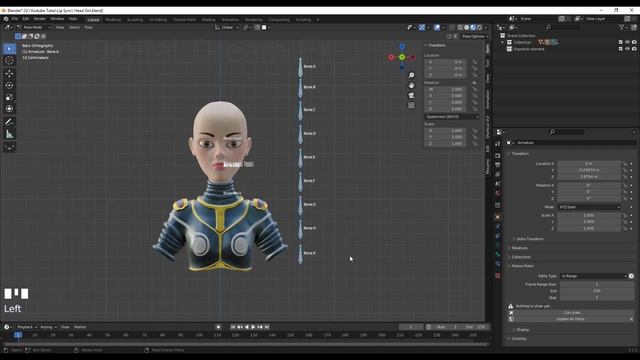Open the Quaternion rotation mode dropdown
This screenshot has width=640, height=360.
452,117
